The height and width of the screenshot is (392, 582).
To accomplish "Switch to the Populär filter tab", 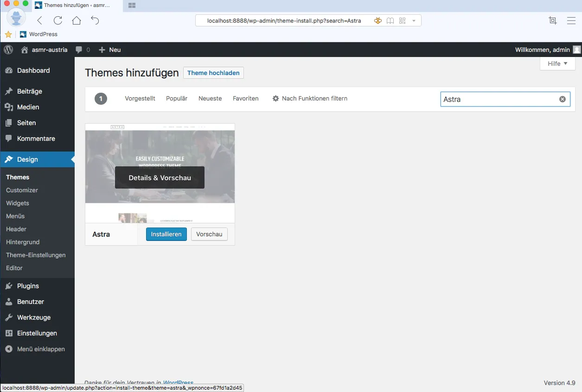I will (177, 98).
